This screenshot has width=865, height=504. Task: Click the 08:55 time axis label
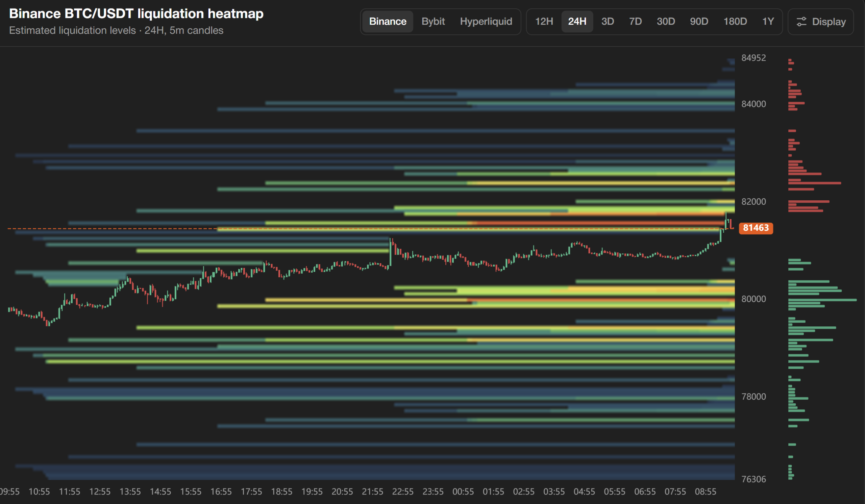[706, 492]
